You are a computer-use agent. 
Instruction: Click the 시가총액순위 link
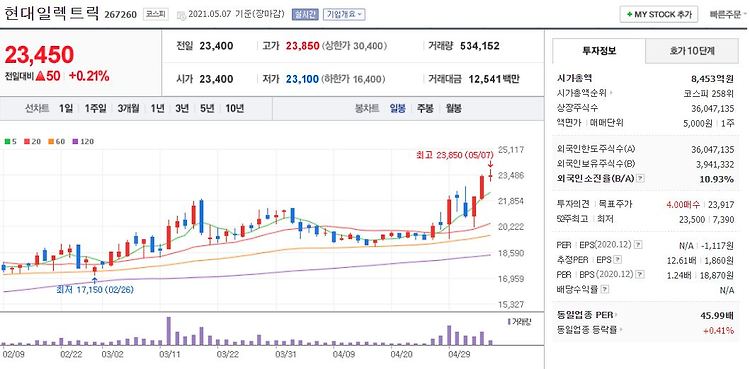click(x=583, y=93)
